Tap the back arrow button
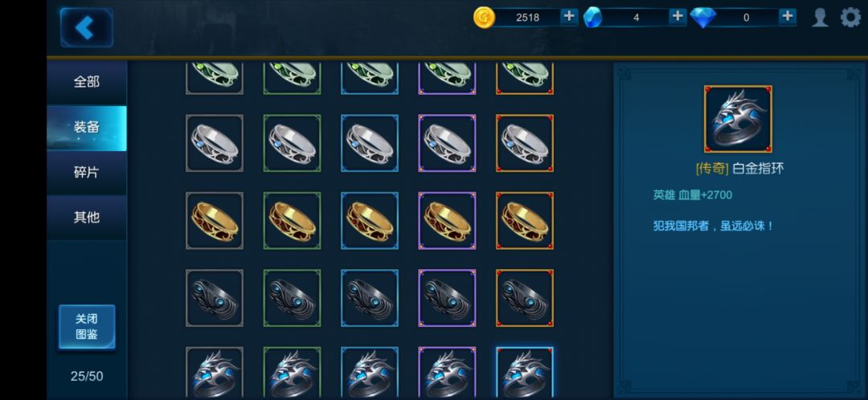 click(86, 27)
